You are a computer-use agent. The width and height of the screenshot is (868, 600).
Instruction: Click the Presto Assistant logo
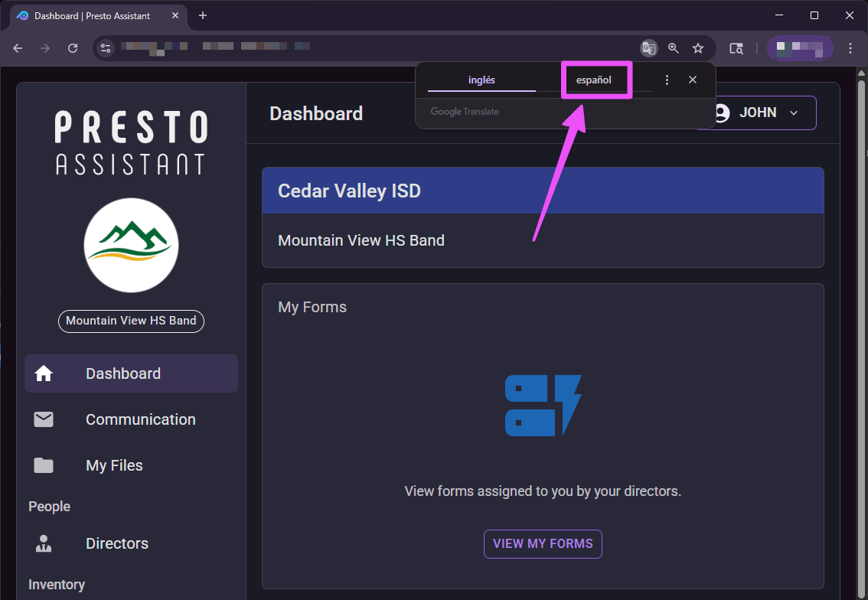coord(131,143)
